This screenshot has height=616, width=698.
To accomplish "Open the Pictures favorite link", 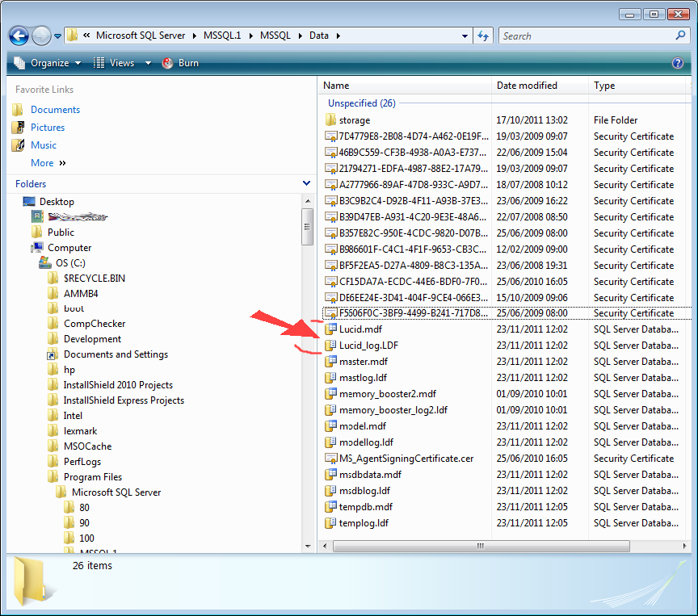I will point(48,128).
